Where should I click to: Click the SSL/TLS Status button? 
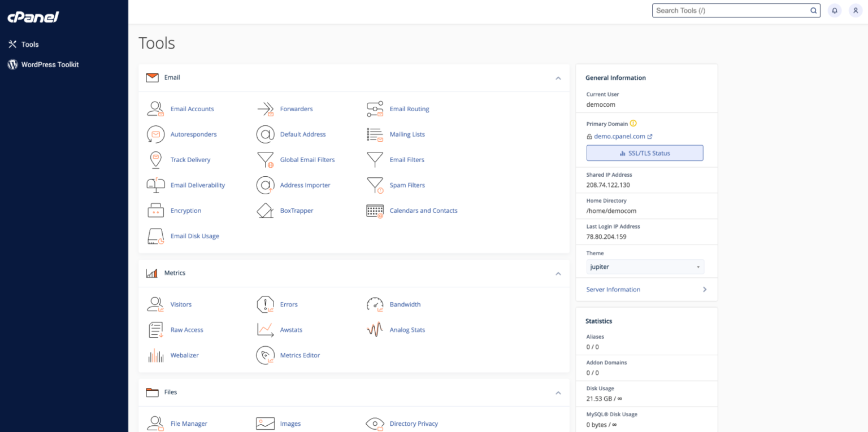point(644,152)
